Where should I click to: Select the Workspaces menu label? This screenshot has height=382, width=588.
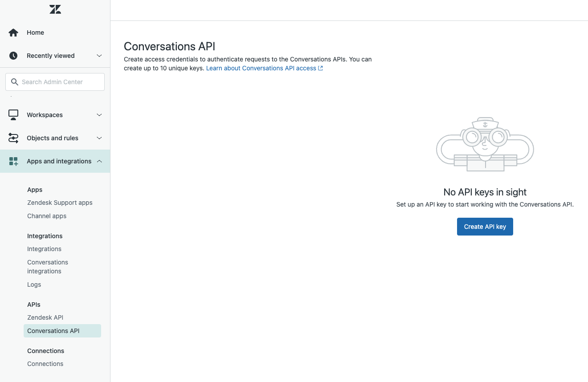coord(45,115)
